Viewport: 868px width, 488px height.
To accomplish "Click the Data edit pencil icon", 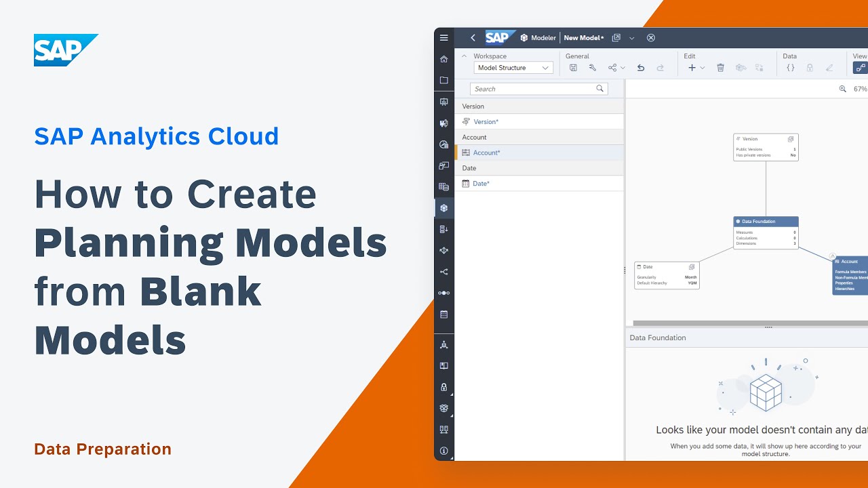I will tap(829, 68).
